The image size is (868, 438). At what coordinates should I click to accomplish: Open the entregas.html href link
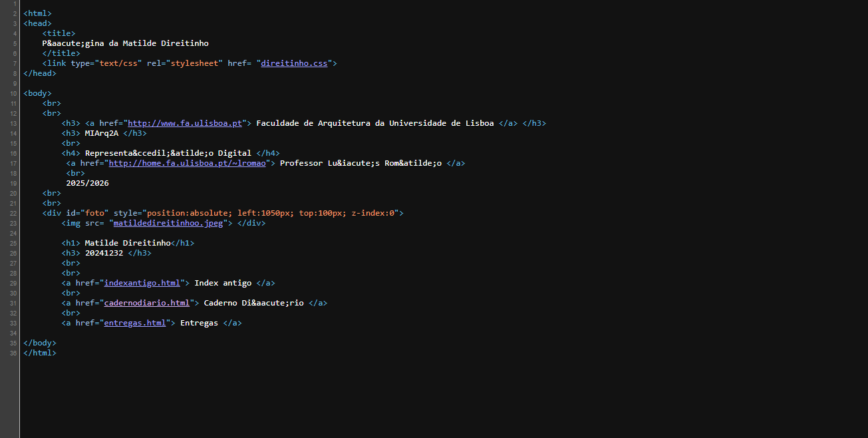pyautogui.click(x=134, y=323)
